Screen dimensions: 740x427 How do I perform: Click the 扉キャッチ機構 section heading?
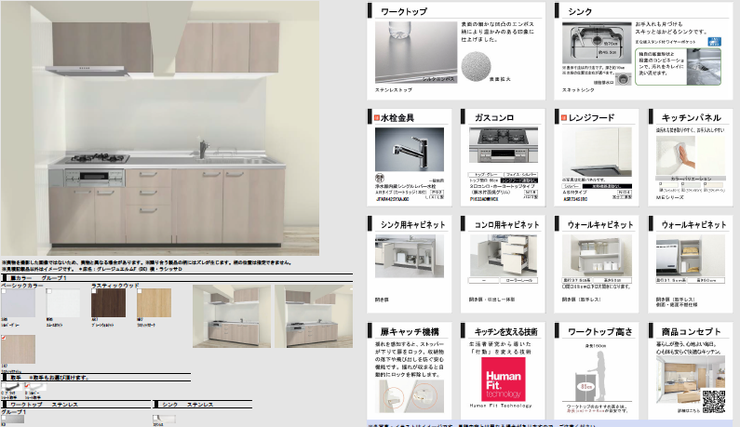pos(410,332)
